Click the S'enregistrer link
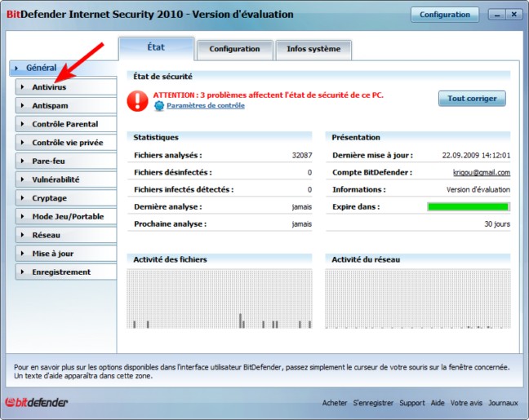529x420 pixels. coord(373,403)
